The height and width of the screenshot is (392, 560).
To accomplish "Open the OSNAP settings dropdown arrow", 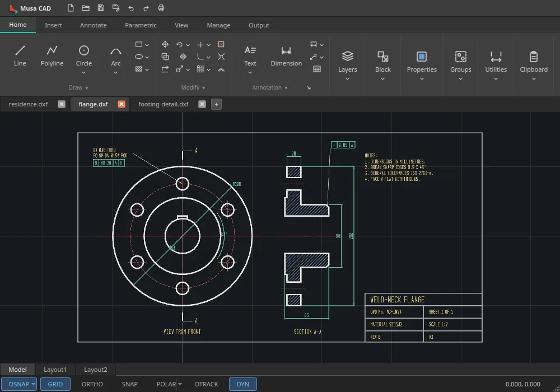I will coord(33,384).
